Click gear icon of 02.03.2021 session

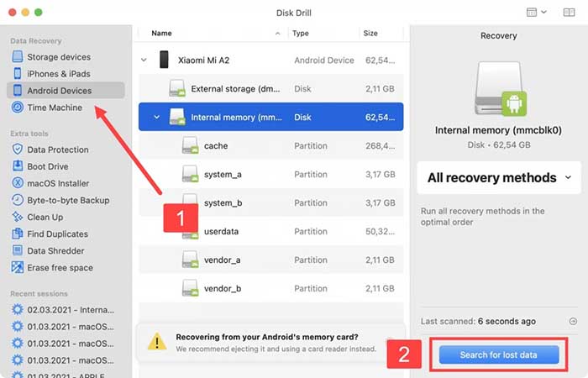[18, 309]
